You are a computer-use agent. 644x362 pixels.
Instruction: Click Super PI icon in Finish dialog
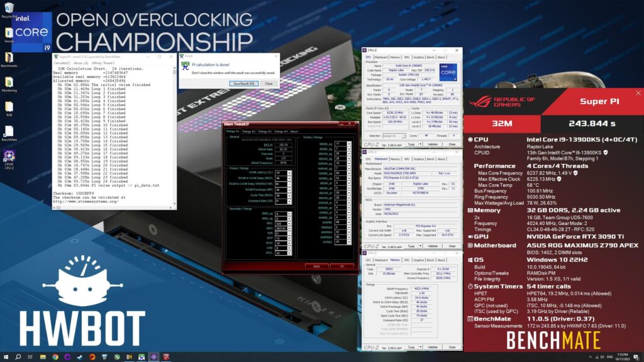(186, 66)
